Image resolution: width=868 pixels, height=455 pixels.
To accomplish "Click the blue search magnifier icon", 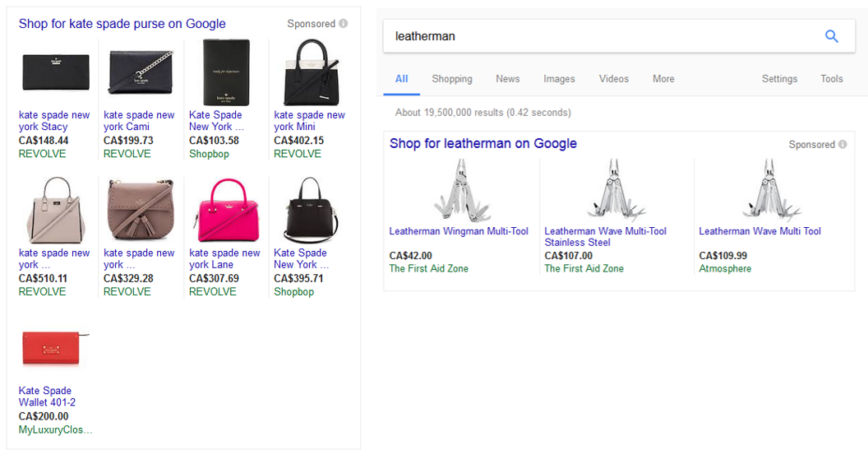I will point(832,36).
